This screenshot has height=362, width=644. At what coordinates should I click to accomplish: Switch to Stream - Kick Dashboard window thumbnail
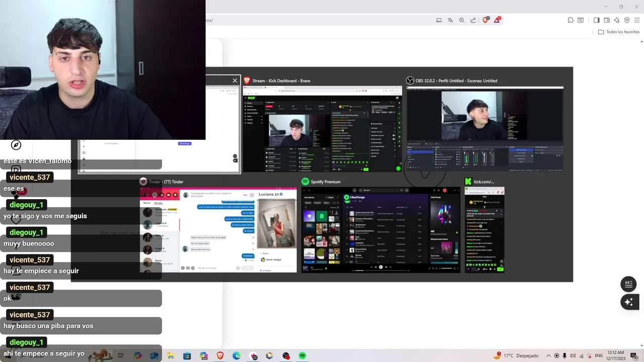tap(322, 129)
